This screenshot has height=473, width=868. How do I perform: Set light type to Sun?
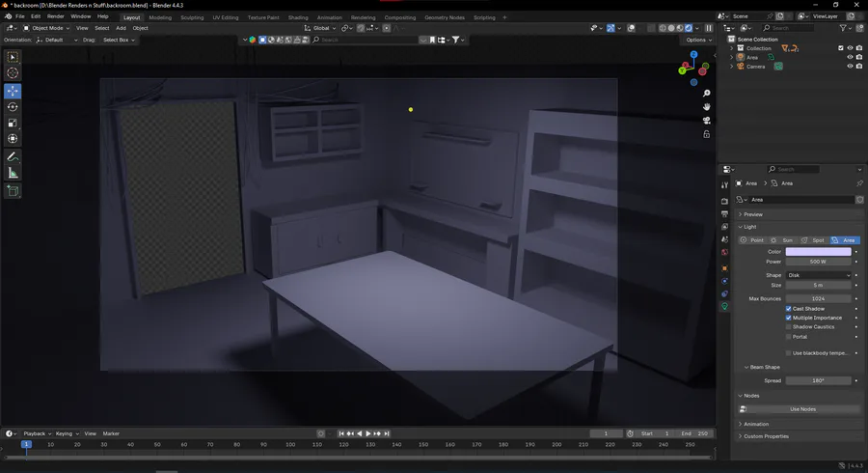click(x=783, y=240)
